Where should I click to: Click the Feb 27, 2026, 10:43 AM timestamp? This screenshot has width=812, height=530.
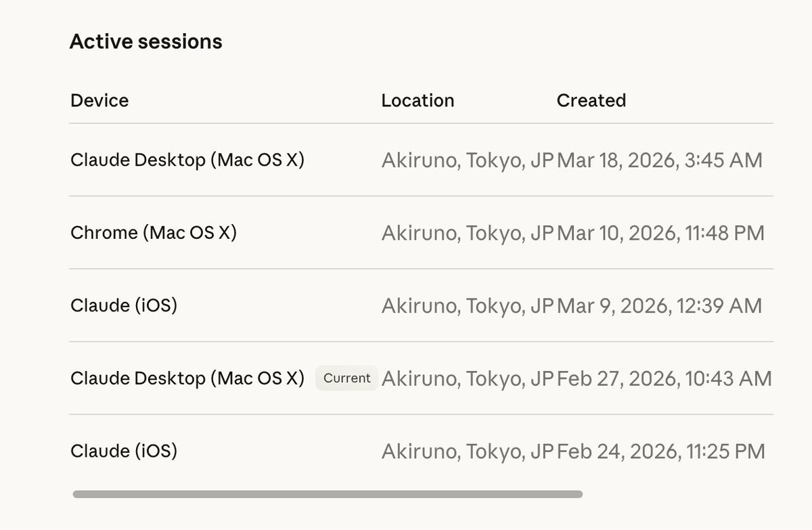click(664, 378)
